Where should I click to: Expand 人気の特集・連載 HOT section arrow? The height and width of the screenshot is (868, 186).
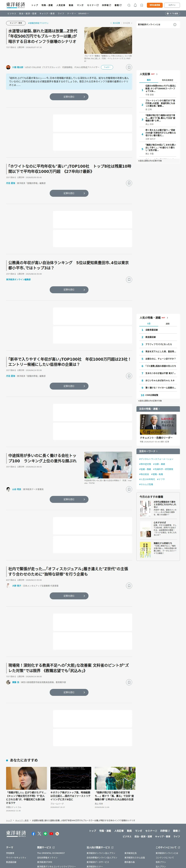coord(167,317)
